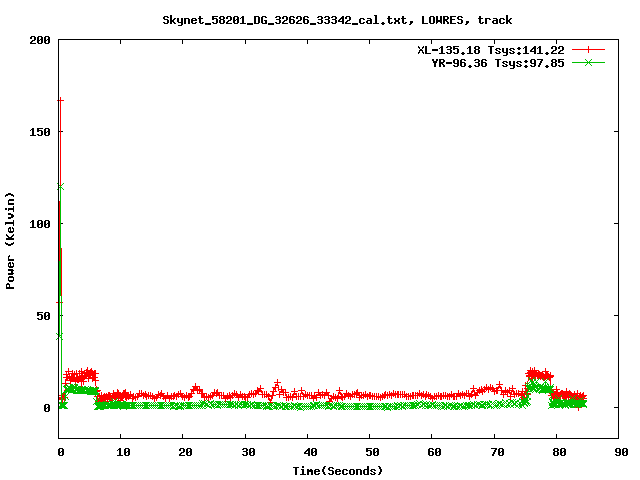Click y-axis tick label 200
This screenshot has width=640, height=480.
point(40,40)
